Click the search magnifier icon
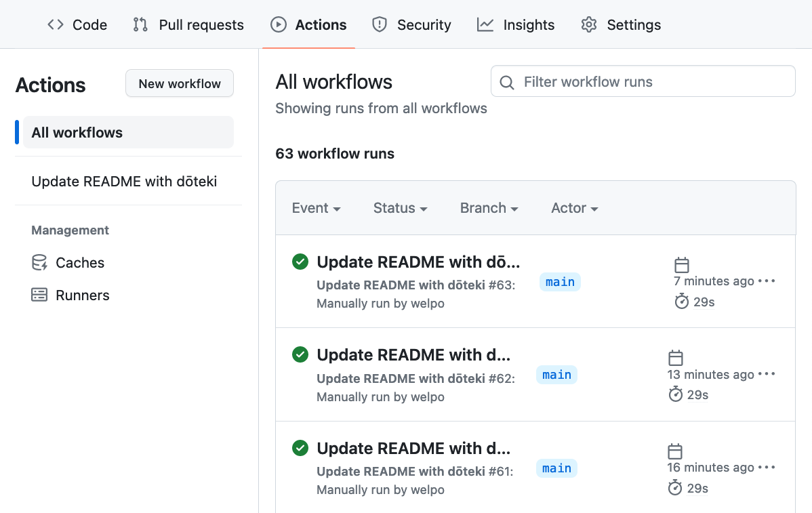Screen dimensions: 812x513 tap(507, 82)
